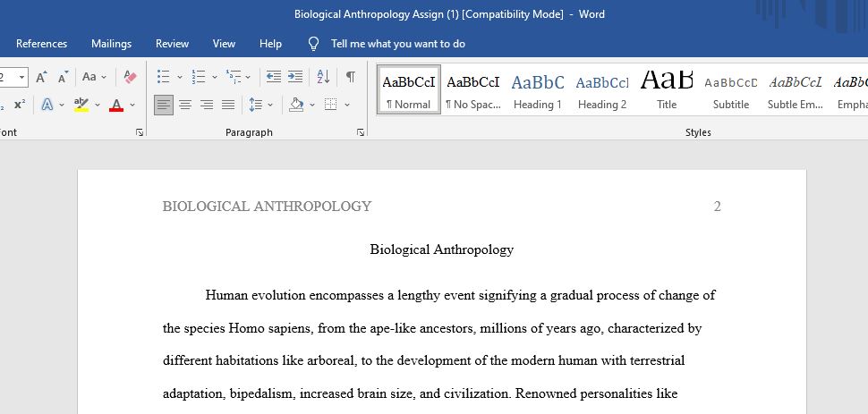Apply the Heading 1 style
868x414 pixels.
538,90
